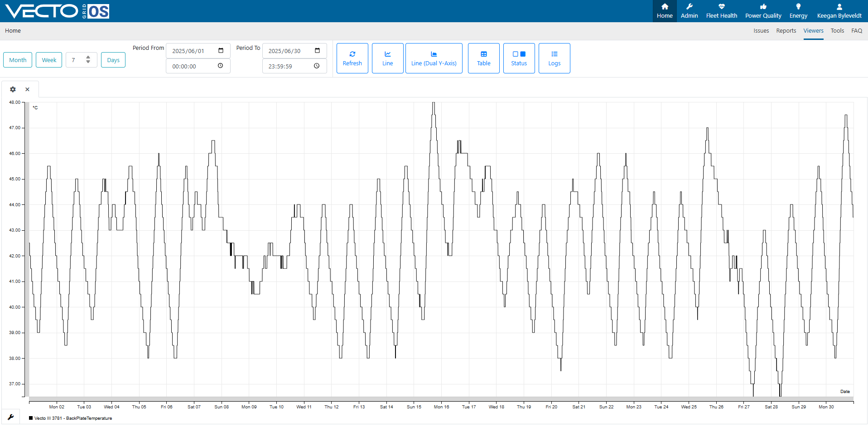Open the Status viewer
Image resolution: width=868 pixels, height=427 pixels.
(519, 58)
